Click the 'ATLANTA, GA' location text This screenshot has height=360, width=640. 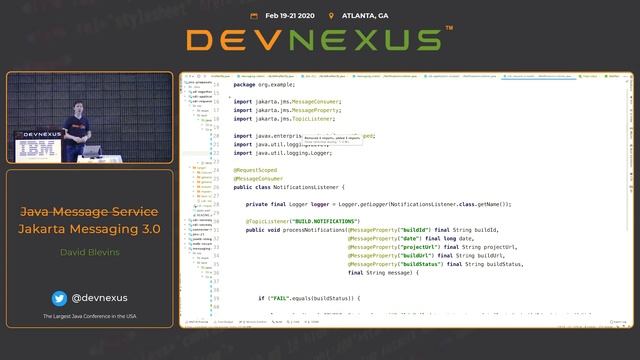click(365, 16)
